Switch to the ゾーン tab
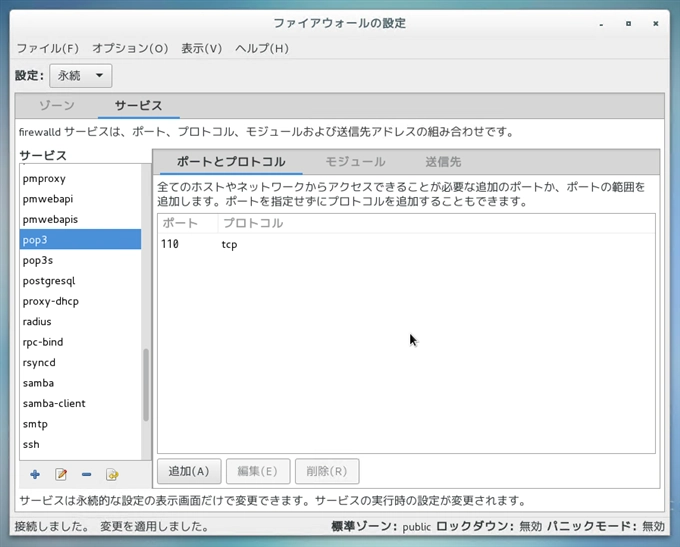Image resolution: width=680 pixels, height=547 pixels. [57, 105]
